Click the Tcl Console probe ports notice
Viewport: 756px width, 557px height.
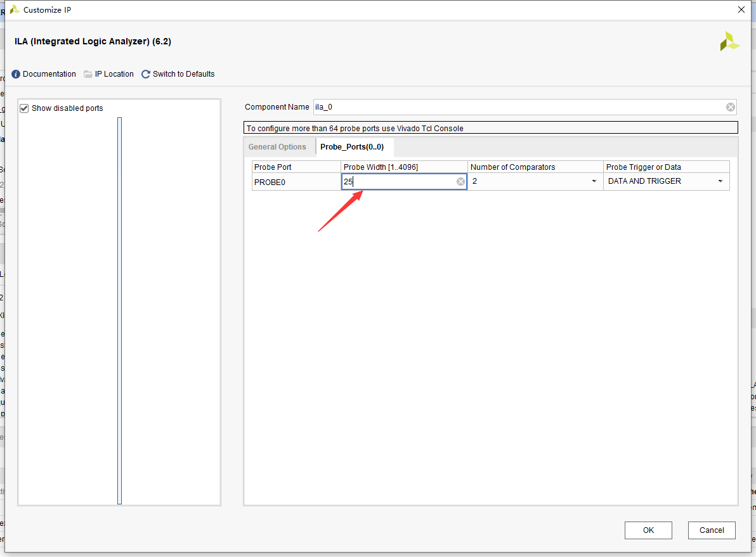point(490,128)
